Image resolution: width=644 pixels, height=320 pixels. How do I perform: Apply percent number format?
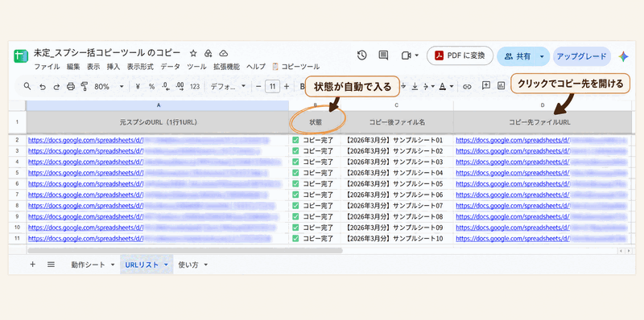tap(151, 87)
